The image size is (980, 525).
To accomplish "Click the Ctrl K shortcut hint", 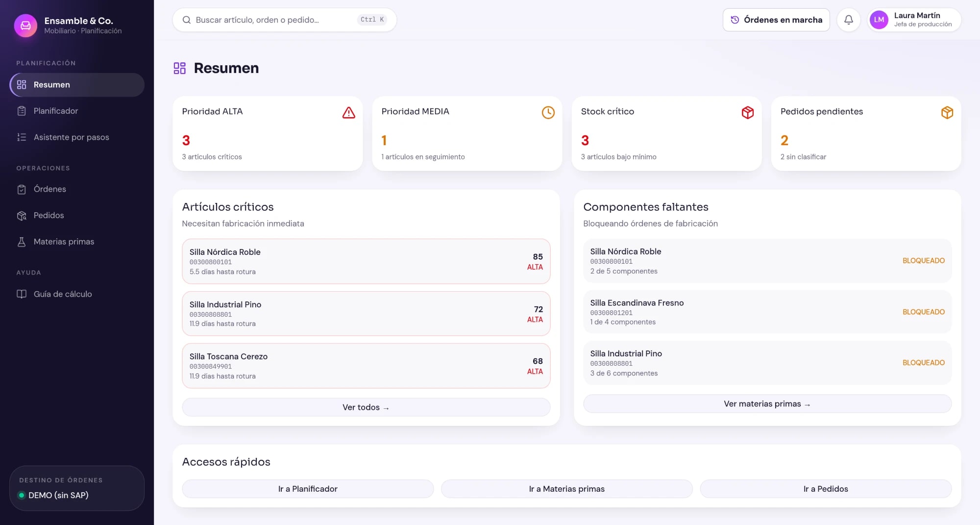I will [372, 20].
